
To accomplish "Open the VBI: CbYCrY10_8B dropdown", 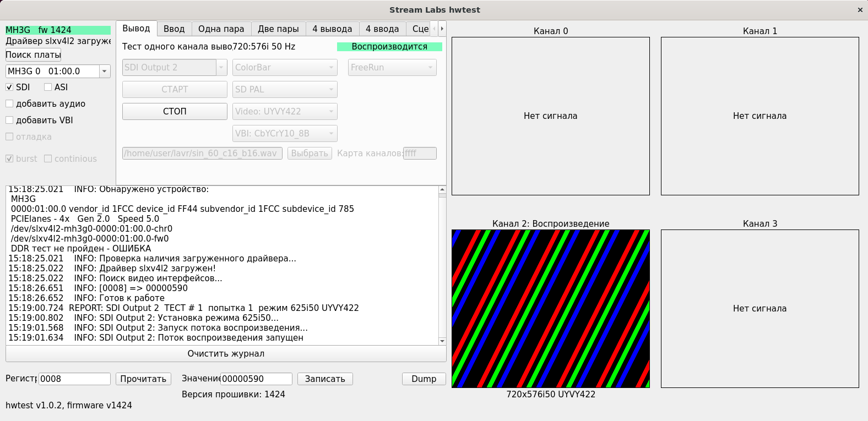I will click(285, 133).
